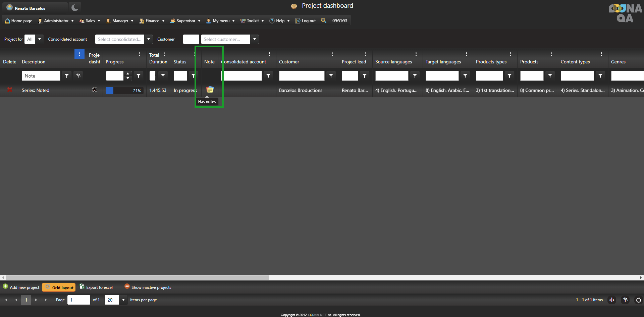Refresh the grid using the reload icon
This screenshot has width=644, height=317.
coord(638,300)
